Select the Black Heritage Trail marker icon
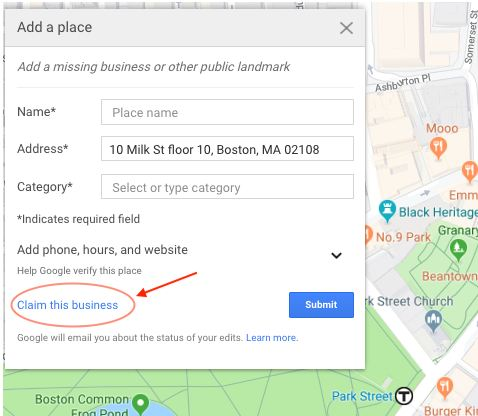The width and height of the screenshot is (478, 416). (x=387, y=211)
